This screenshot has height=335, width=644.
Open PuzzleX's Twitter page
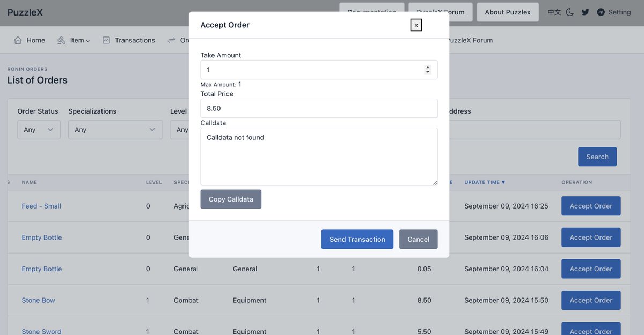pos(585,11)
